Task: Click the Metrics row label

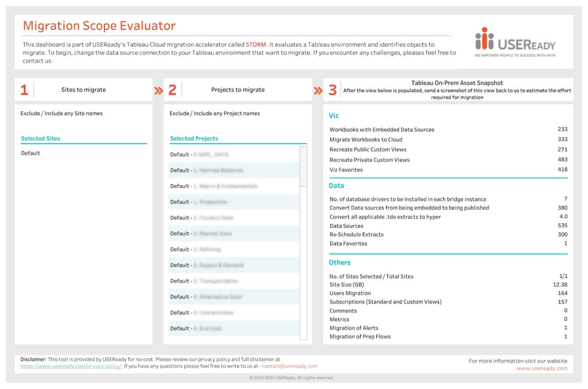Action: [340, 319]
